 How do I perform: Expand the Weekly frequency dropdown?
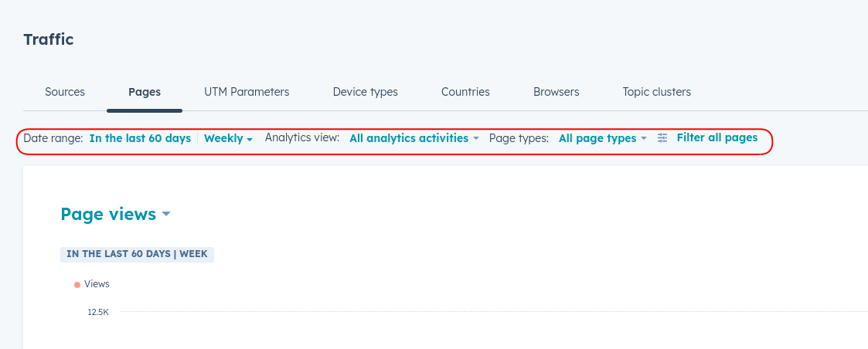click(228, 138)
